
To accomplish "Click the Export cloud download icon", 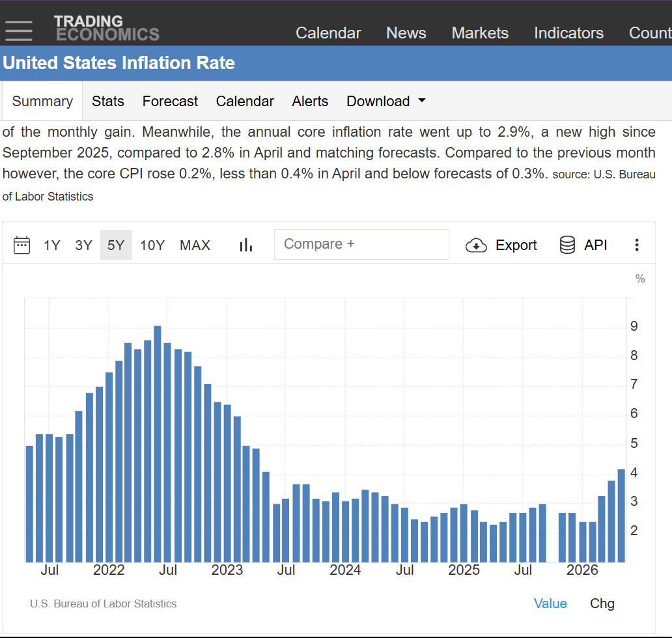I will (476, 245).
